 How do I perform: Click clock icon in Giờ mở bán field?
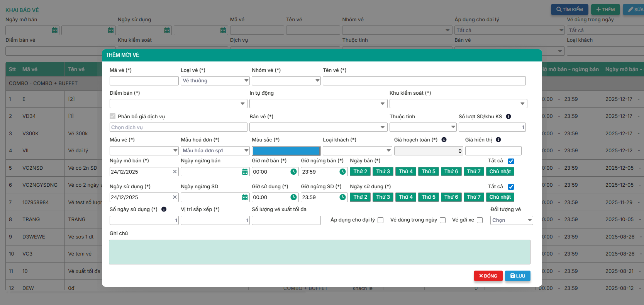click(x=293, y=172)
